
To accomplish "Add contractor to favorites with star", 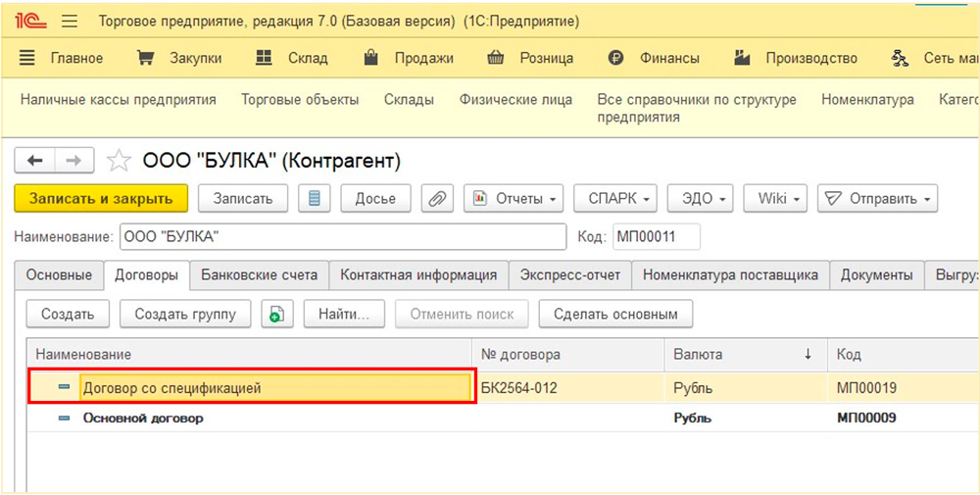I will [119, 161].
